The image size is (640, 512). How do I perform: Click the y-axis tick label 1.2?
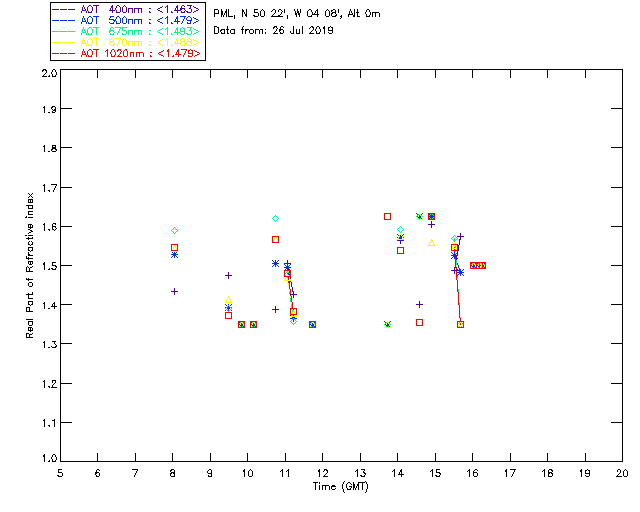pos(49,384)
